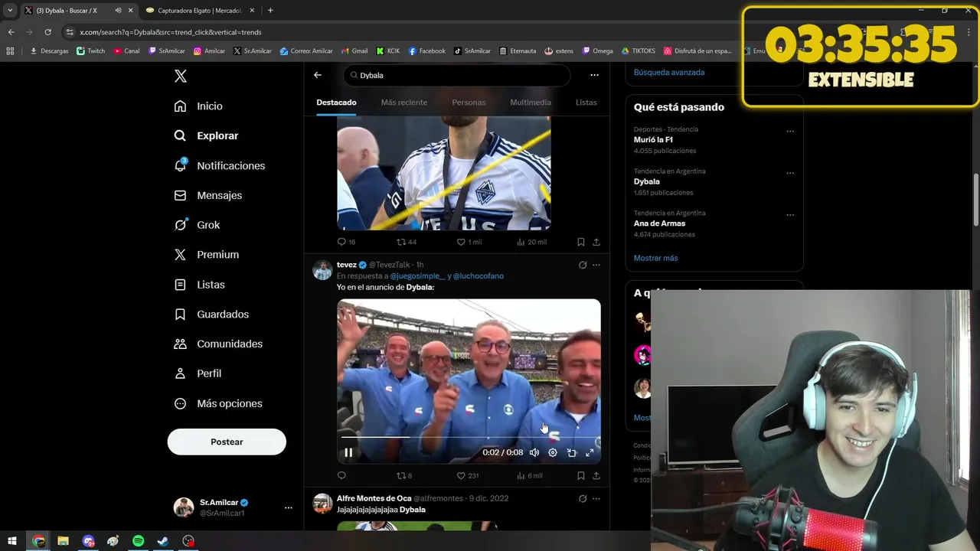Open Ana de Armas trending topic
The width and height of the screenshot is (980, 551).
(x=659, y=223)
